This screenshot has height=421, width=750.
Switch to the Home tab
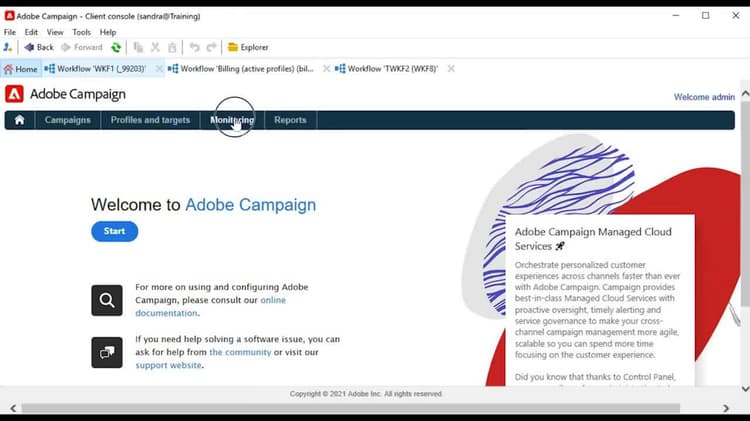pos(21,69)
